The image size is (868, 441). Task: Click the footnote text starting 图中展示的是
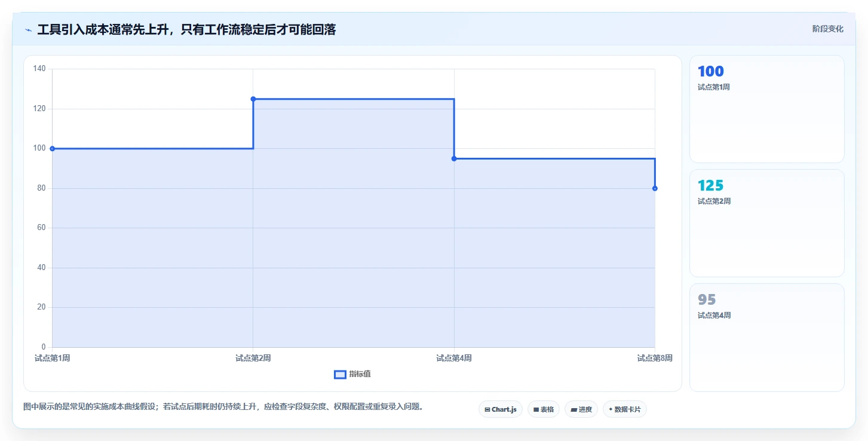click(x=224, y=406)
